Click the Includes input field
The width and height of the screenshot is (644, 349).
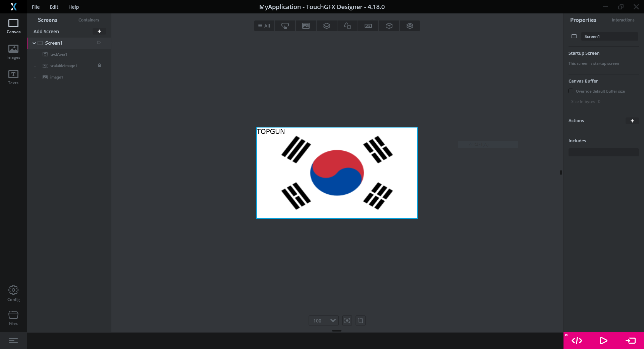click(x=603, y=152)
